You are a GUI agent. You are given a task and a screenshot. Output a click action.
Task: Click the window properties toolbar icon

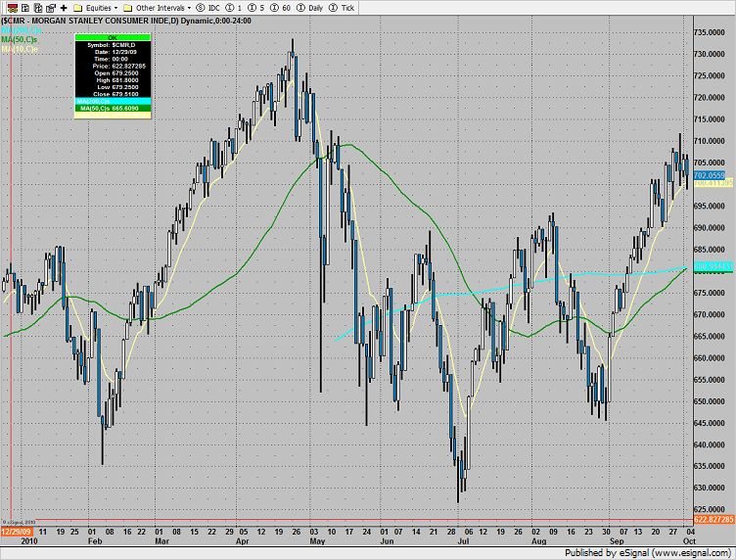click(x=51, y=8)
